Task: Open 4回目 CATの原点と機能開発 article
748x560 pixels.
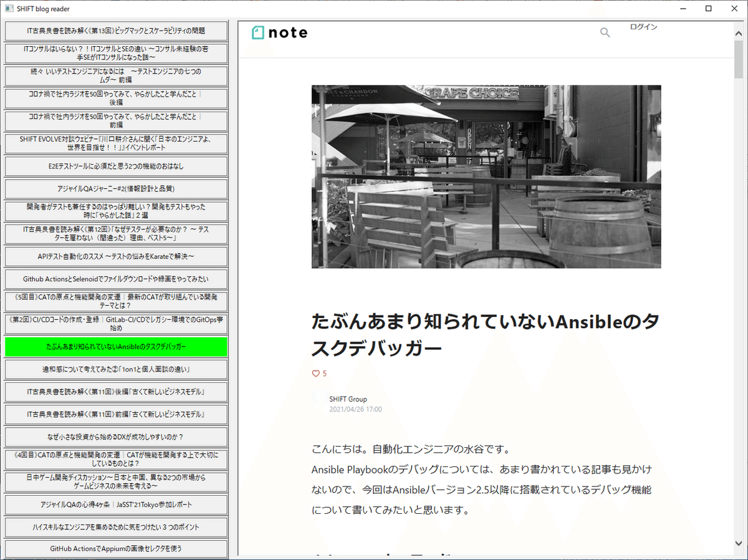Action: pos(117,460)
